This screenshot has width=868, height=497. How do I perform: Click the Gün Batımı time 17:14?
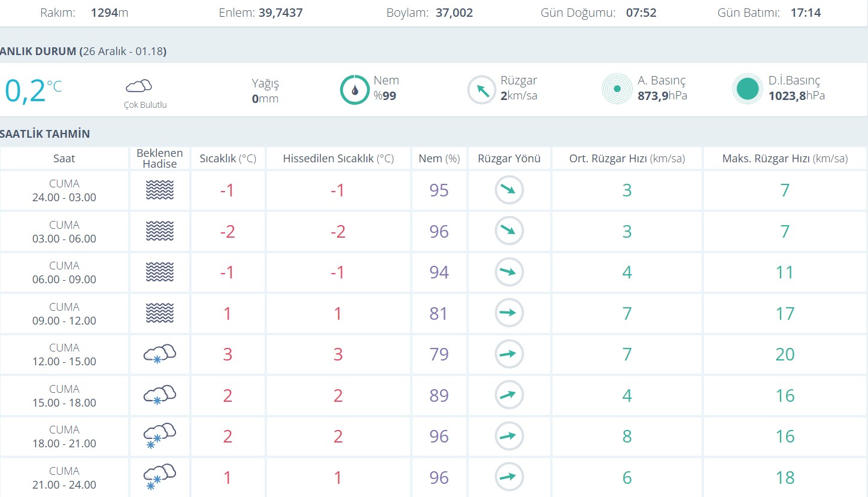[x=805, y=13]
